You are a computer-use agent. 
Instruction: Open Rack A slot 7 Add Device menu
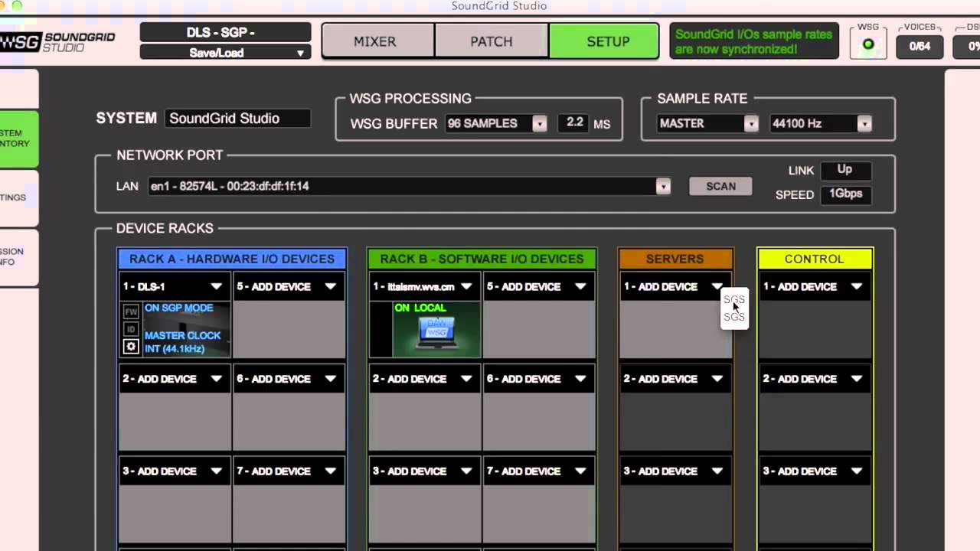coord(288,471)
